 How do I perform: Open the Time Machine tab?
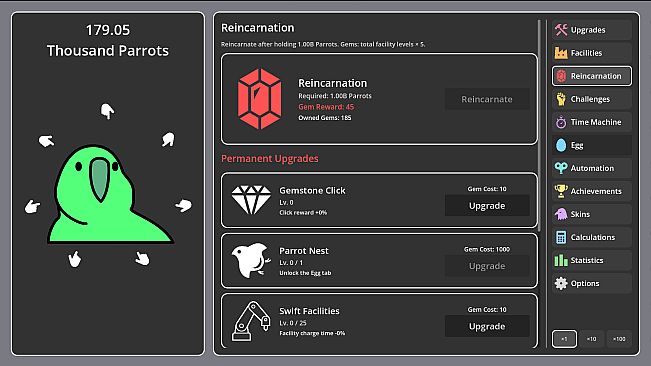click(592, 122)
